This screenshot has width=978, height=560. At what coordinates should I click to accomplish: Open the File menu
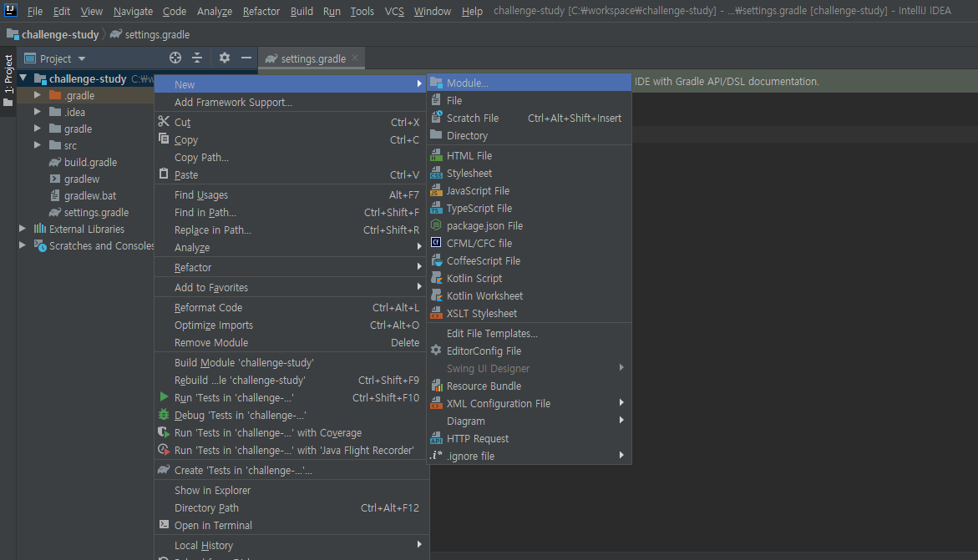point(35,11)
